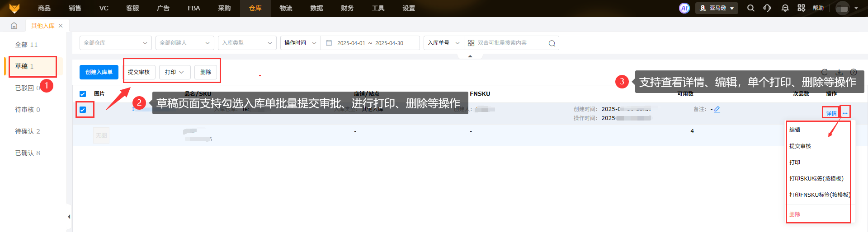Open the global search magnifier icon

pyautogui.click(x=750, y=8)
